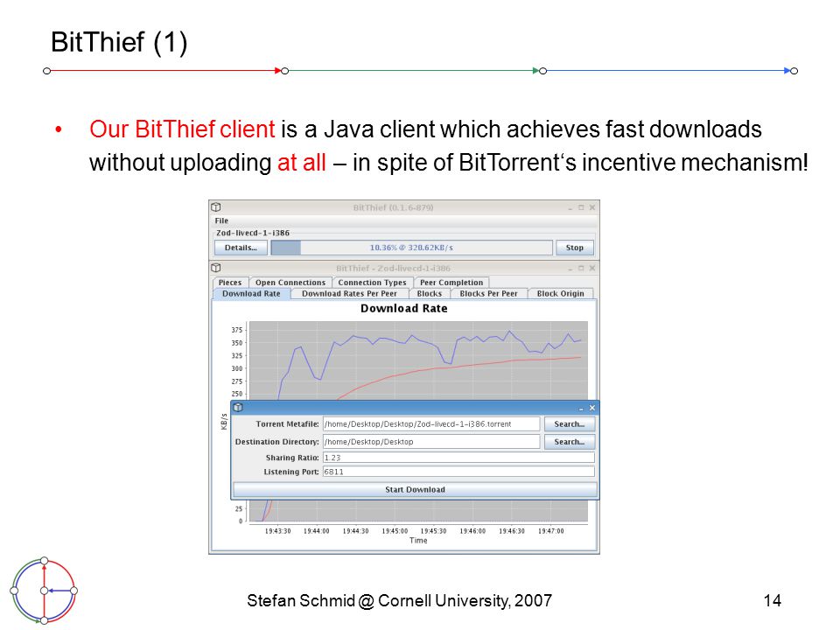Close the BitThief Zod-livecd-1-i386 details window

click(592, 268)
